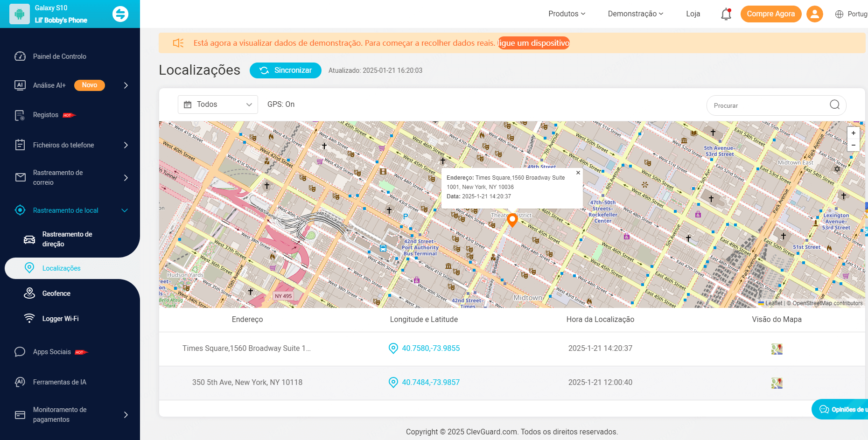Click the pin icon before 40.7484 coordinates
Screen dimensions: 868x440
point(393,383)
